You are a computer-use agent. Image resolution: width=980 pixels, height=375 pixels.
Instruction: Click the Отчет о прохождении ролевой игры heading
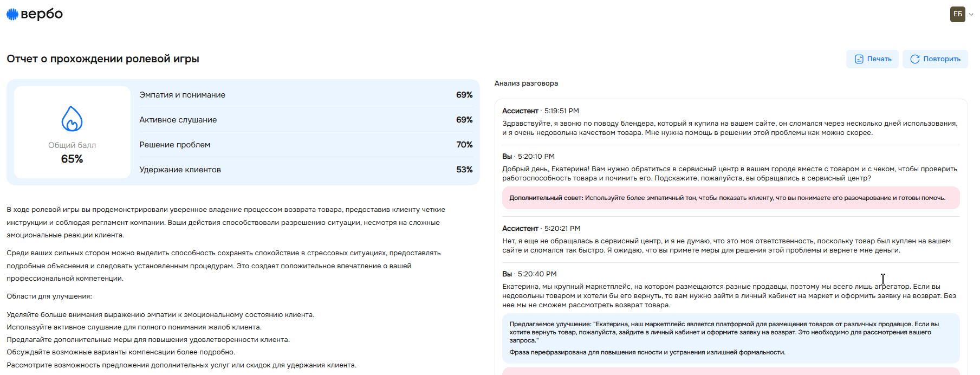click(x=103, y=59)
